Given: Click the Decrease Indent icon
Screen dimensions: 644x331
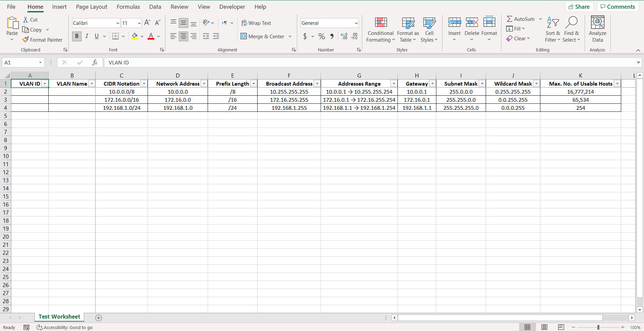Looking at the screenshot, I should tap(206, 36).
